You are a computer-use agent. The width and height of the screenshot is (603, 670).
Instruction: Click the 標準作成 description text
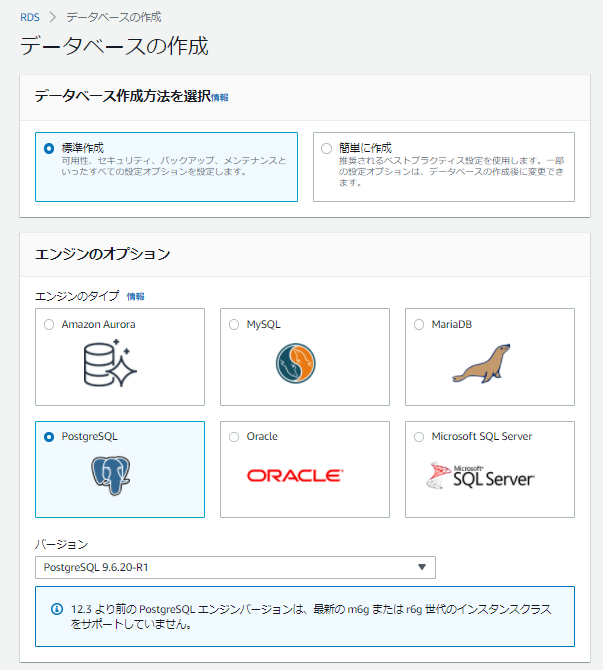click(174, 166)
